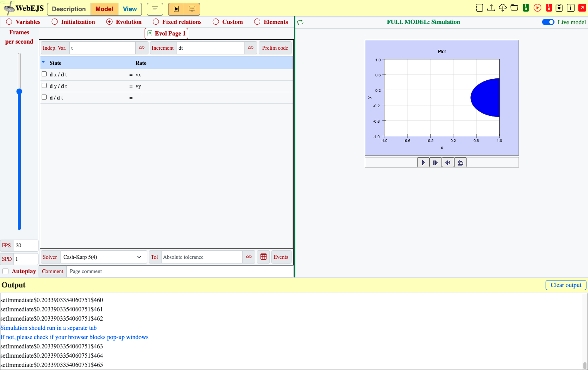
Task: Toggle the Live model switch
Action: (548, 22)
